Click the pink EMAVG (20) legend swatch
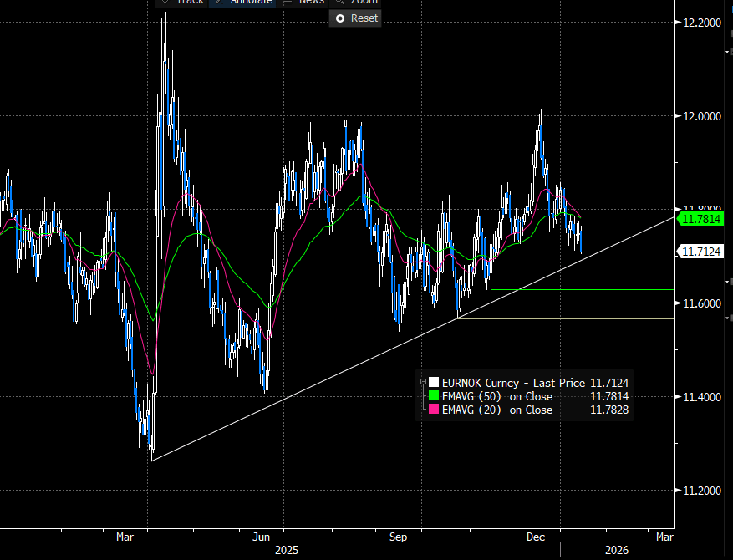 coord(432,410)
